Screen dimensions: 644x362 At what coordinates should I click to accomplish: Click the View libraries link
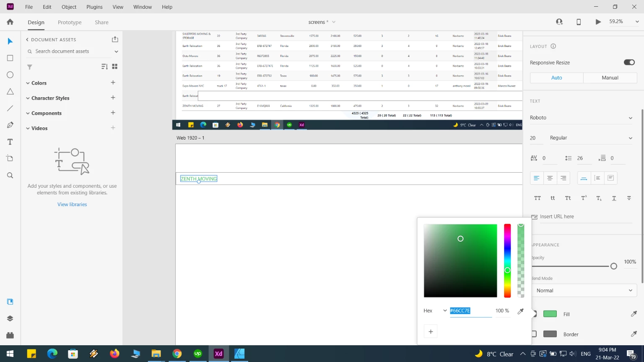tap(72, 204)
